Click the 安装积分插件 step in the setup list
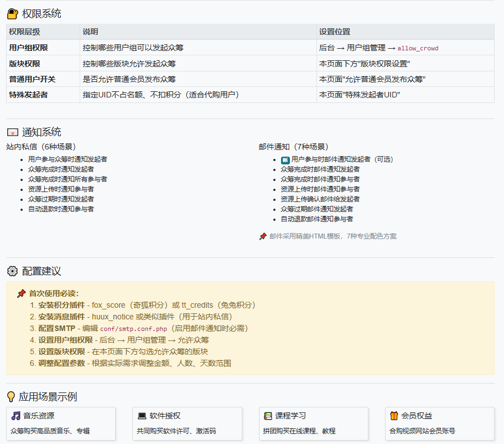The image size is (504, 445). point(61,305)
